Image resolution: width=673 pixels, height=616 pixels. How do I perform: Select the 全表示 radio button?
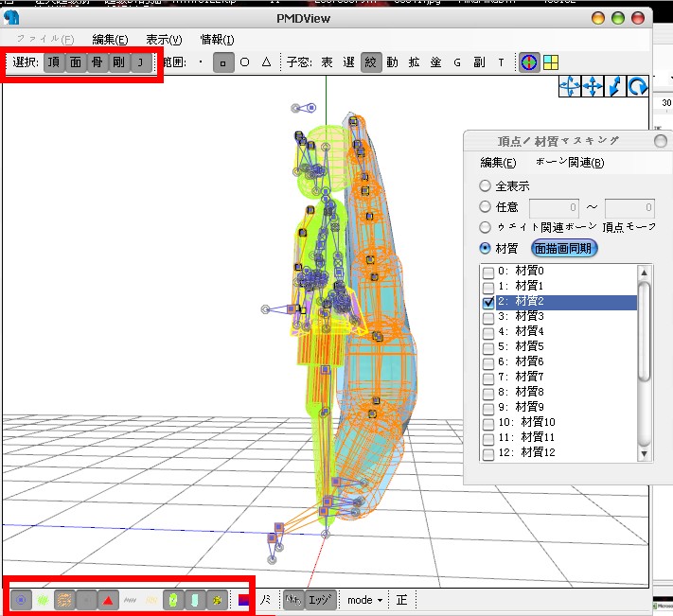coord(485,185)
